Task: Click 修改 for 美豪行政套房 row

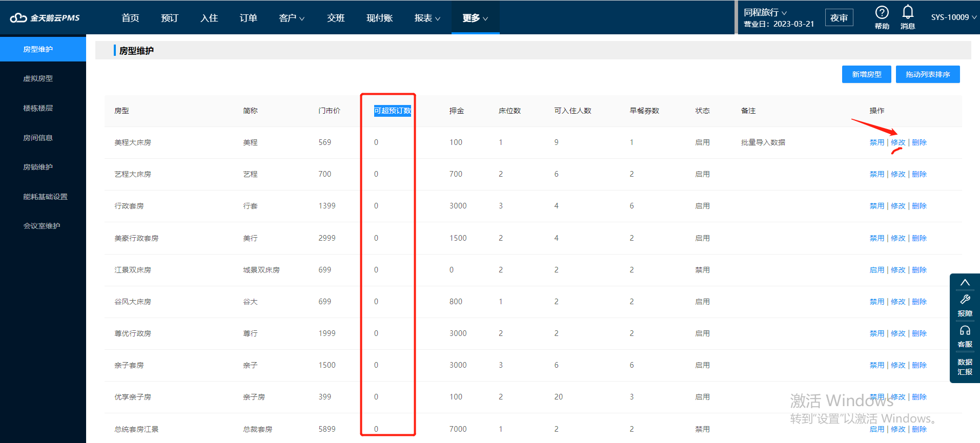Action: pos(898,238)
